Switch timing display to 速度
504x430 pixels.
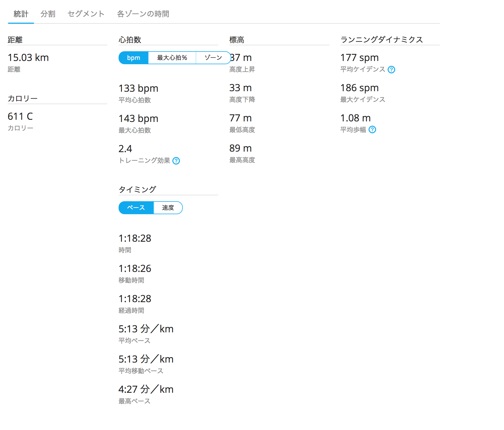pos(168,208)
